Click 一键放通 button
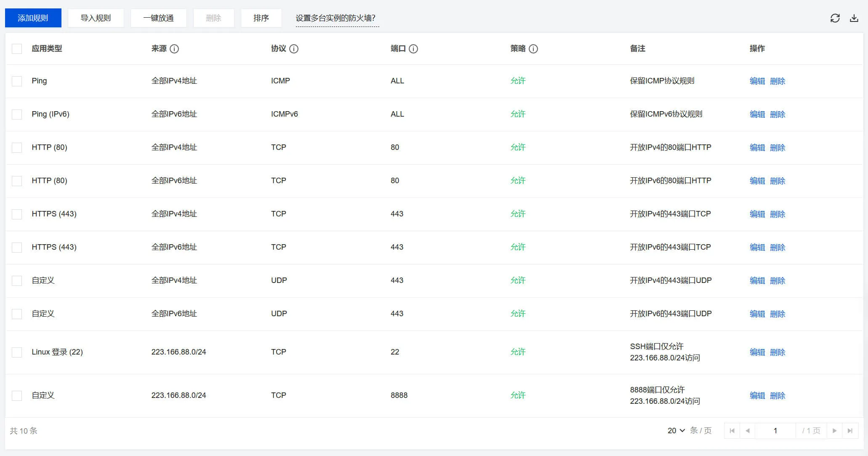Screen dimensions: 868x456 coord(158,18)
